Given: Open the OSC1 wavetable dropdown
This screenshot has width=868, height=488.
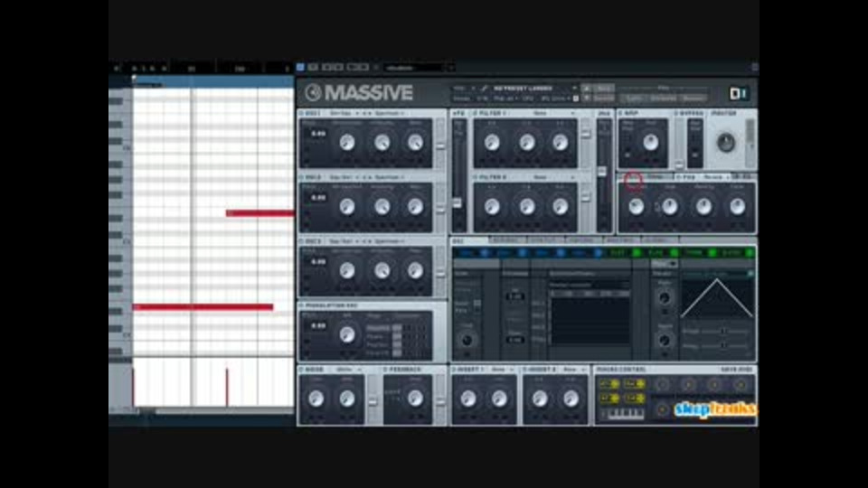Looking at the screenshot, I should (344, 114).
